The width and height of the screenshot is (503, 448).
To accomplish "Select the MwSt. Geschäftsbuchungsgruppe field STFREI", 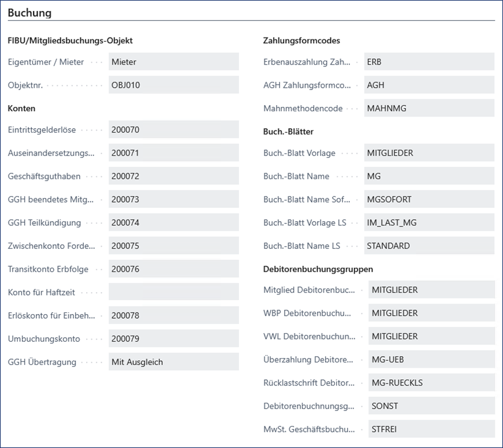I will click(431, 429).
